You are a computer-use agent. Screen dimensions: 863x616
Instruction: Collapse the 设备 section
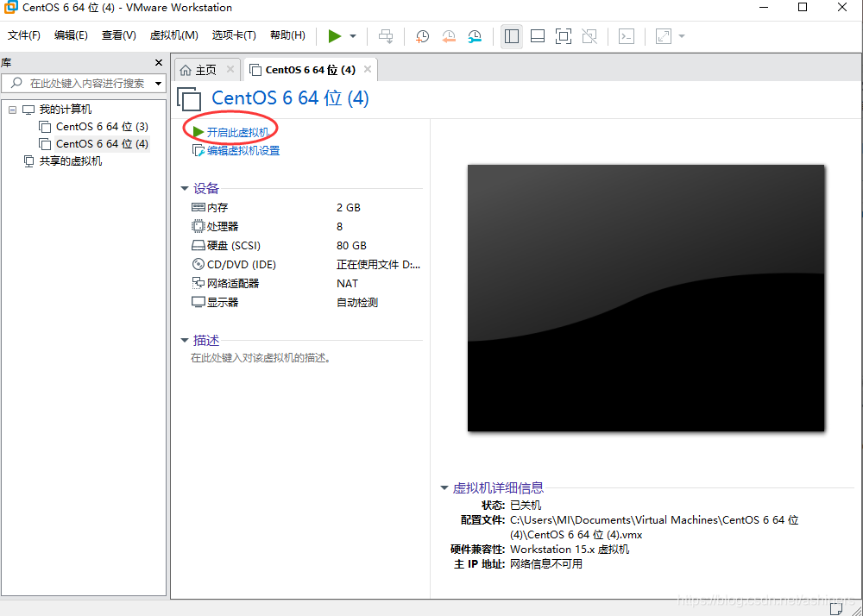click(185, 189)
